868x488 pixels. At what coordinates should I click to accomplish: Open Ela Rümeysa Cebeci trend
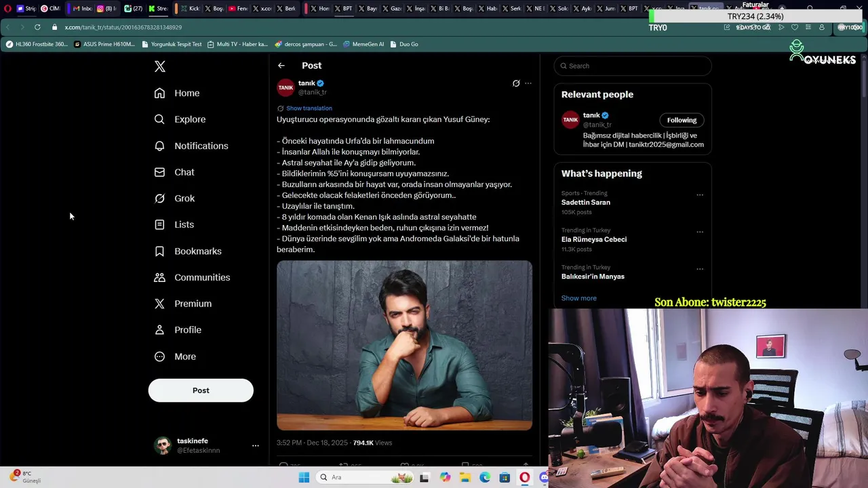tap(594, 239)
